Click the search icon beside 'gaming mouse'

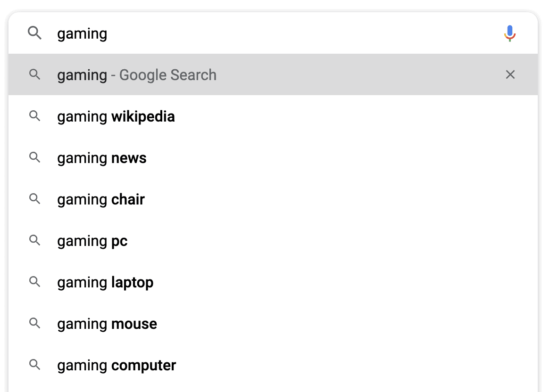pyautogui.click(x=34, y=324)
